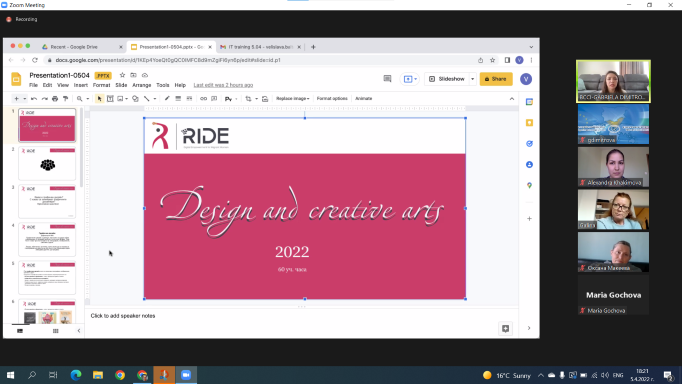Image resolution: width=682 pixels, height=384 pixels.
Task: Redo the last action
Action: click(x=44, y=99)
